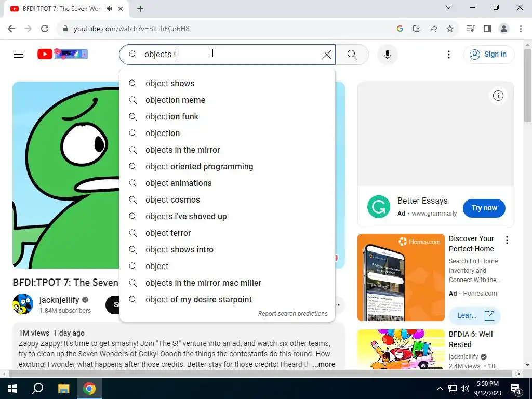Open Homes.com ad thumbnail
The height and width of the screenshot is (399, 532).
pyautogui.click(x=401, y=277)
